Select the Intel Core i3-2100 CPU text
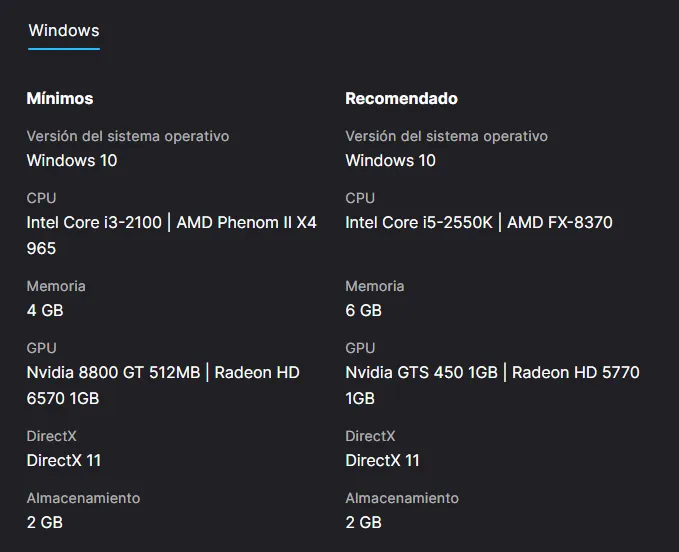This screenshot has height=552, width=679. [94, 222]
